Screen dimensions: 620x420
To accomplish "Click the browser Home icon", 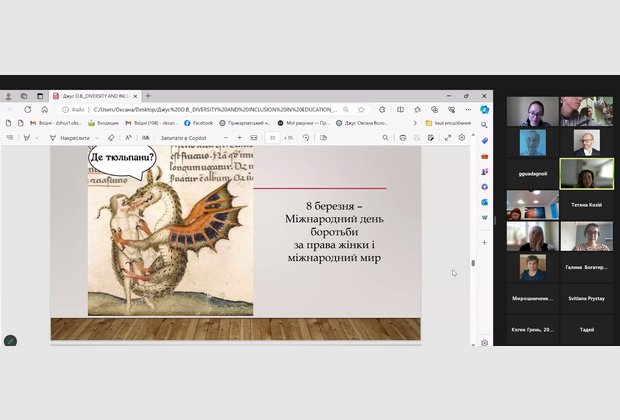I will [43, 109].
